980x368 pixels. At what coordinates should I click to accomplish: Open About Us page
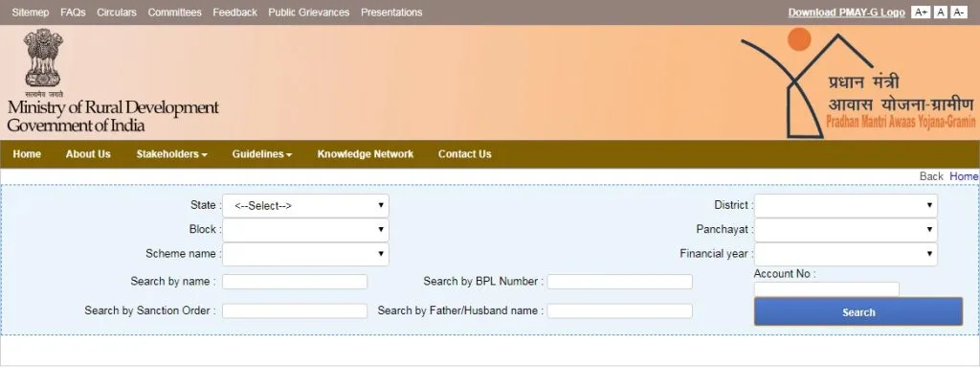click(x=88, y=154)
